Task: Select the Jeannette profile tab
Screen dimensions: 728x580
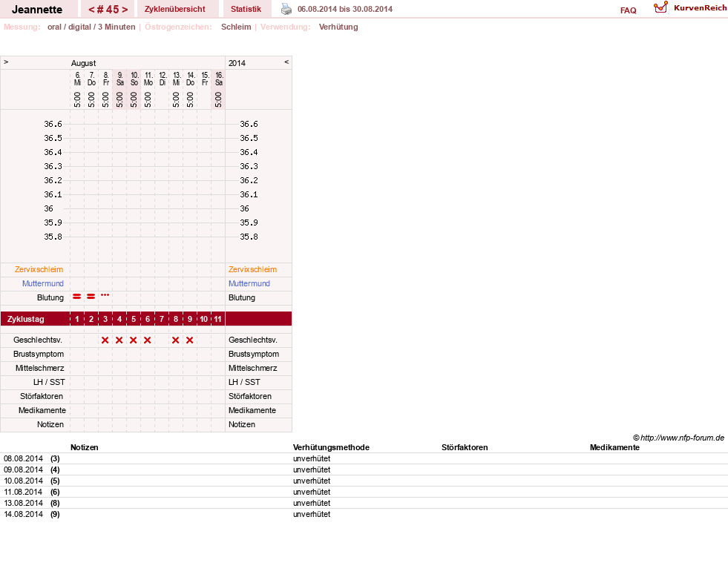Action: click(x=37, y=10)
